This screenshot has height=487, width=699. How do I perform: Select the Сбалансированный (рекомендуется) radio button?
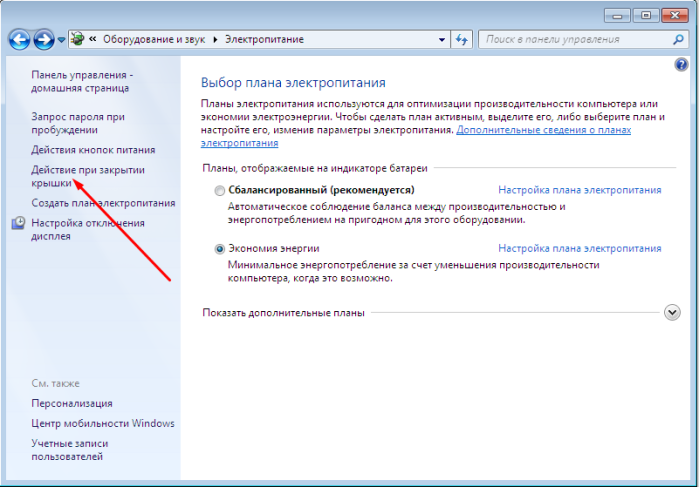click(x=219, y=191)
